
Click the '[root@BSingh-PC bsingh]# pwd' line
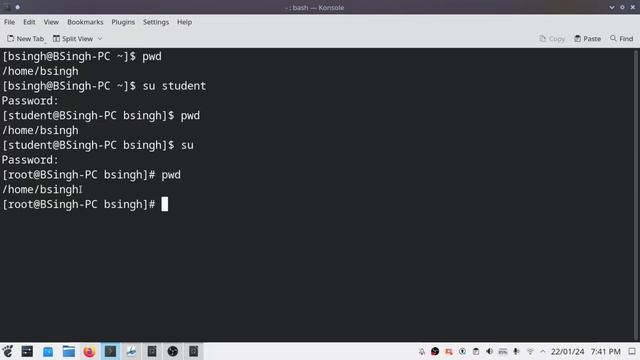(x=91, y=175)
